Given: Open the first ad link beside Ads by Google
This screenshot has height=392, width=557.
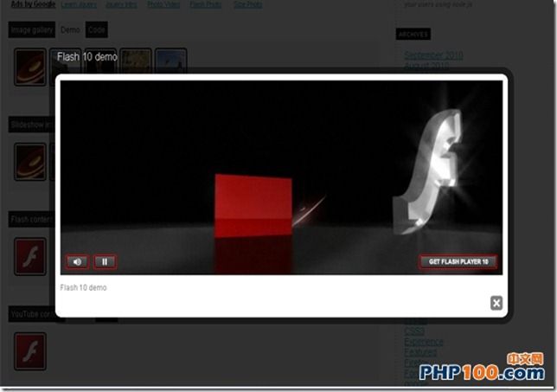Looking at the screenshot, I should click(79, 4).
